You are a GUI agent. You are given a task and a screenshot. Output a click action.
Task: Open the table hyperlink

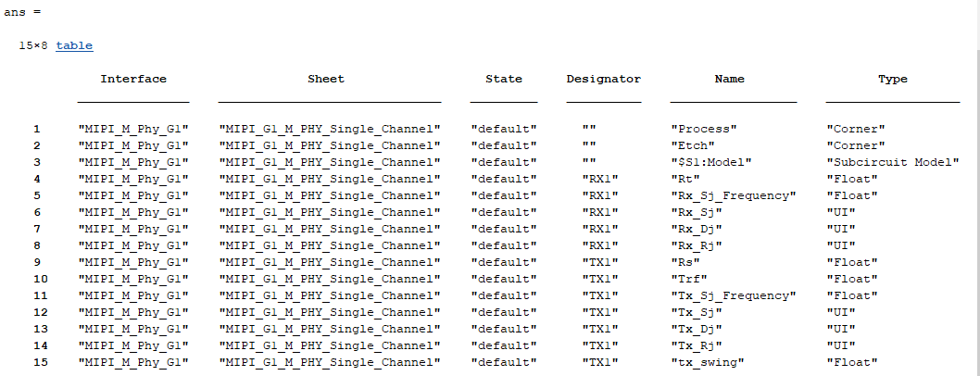74,45
